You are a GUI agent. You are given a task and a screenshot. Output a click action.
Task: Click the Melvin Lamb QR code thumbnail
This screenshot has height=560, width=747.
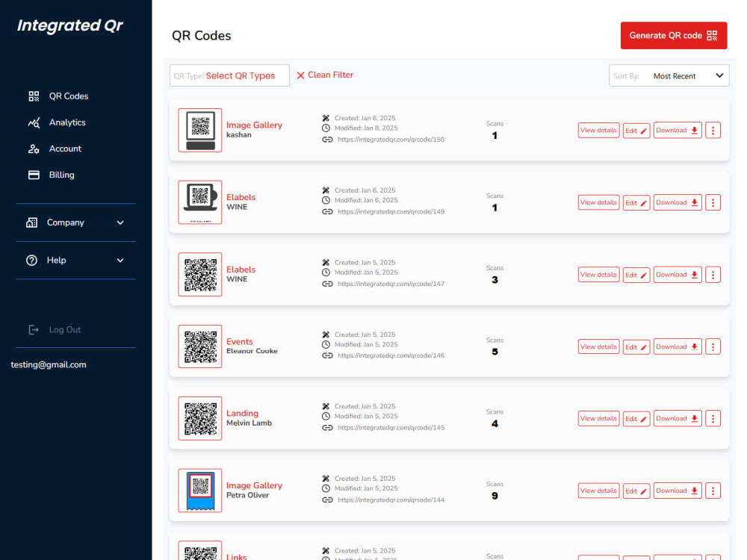coord(200,419)
